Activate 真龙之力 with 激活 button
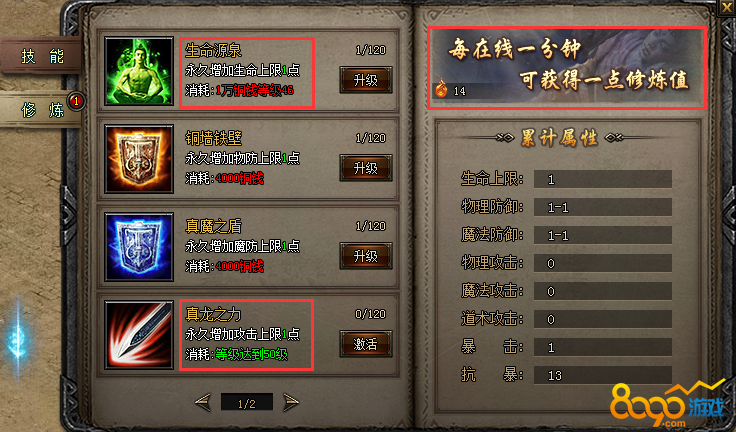Screen dimensions: 736x432 (x=366, y=344)
